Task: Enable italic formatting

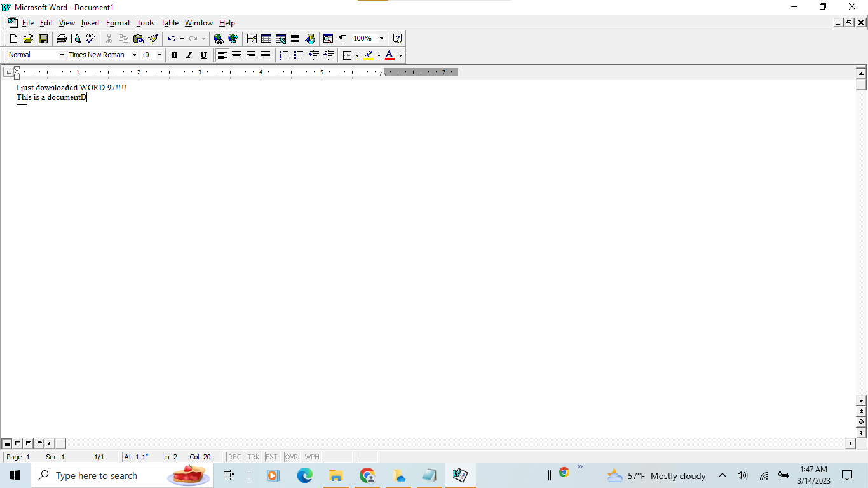Action: coord(188,55)
